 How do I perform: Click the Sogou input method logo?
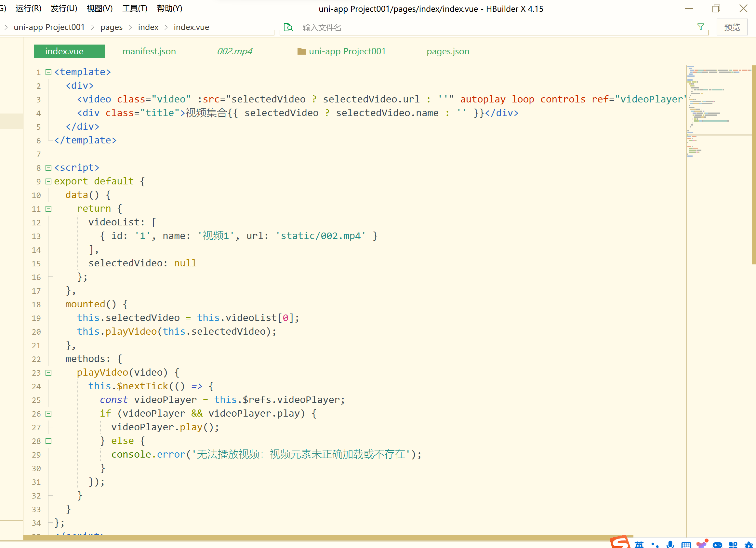(x=619, y=542)
